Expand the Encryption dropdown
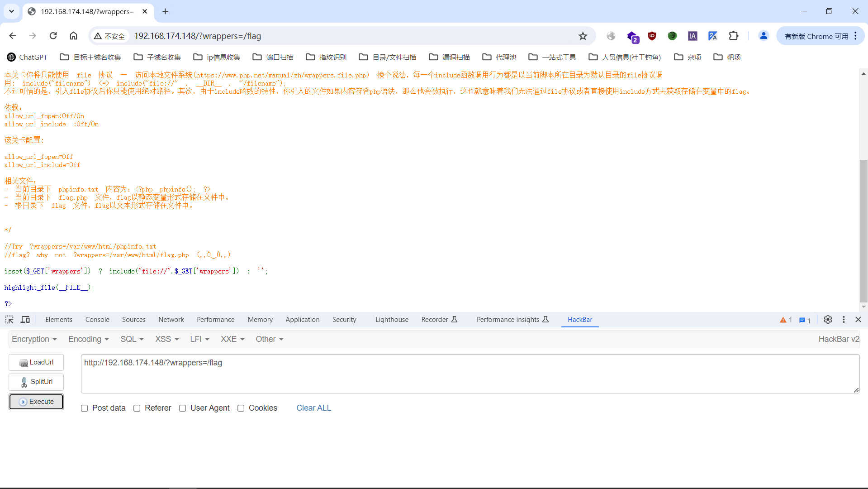 pyautogui.click(x=34, y=339)
